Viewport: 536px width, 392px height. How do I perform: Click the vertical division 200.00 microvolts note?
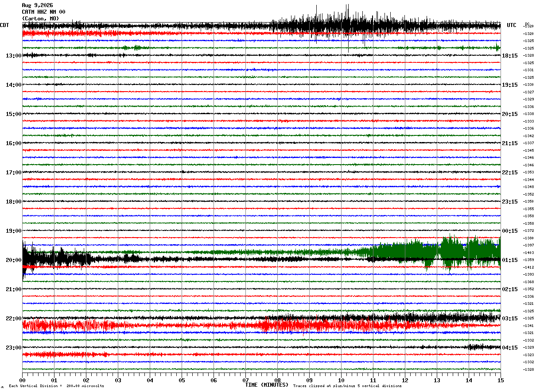coord(57,386)
